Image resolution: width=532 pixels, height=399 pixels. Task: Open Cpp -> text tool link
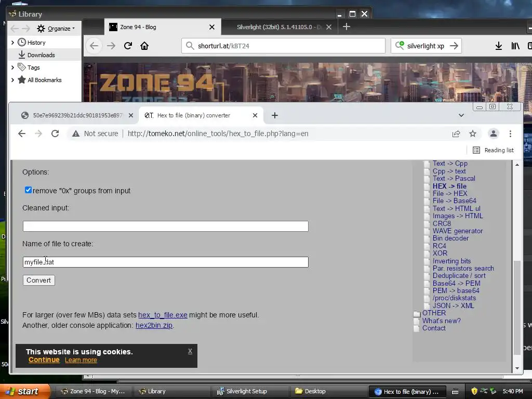pos(449,171)
